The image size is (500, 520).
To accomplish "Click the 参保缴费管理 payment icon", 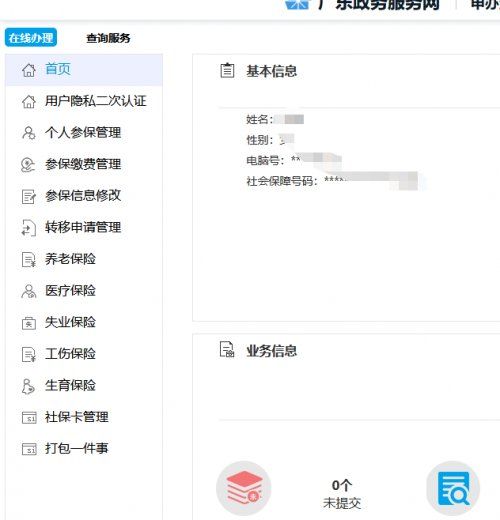I will [28, 164].
